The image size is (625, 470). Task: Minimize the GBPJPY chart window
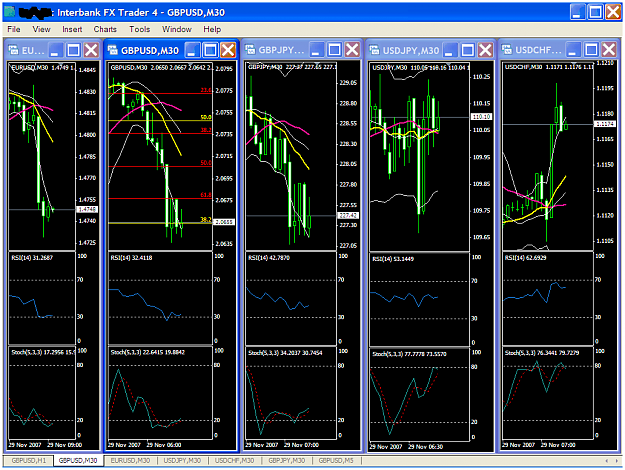point(316,50)
